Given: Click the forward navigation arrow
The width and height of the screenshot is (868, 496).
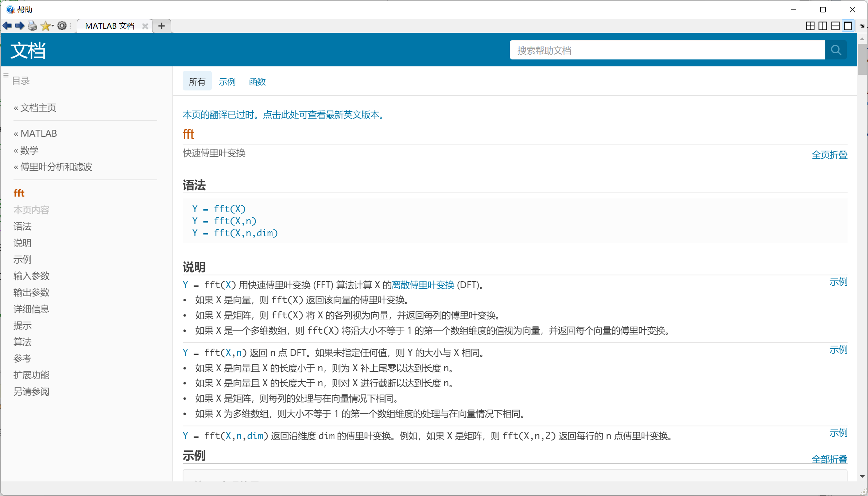Looking at the screenshot, I should click(20, 26).
